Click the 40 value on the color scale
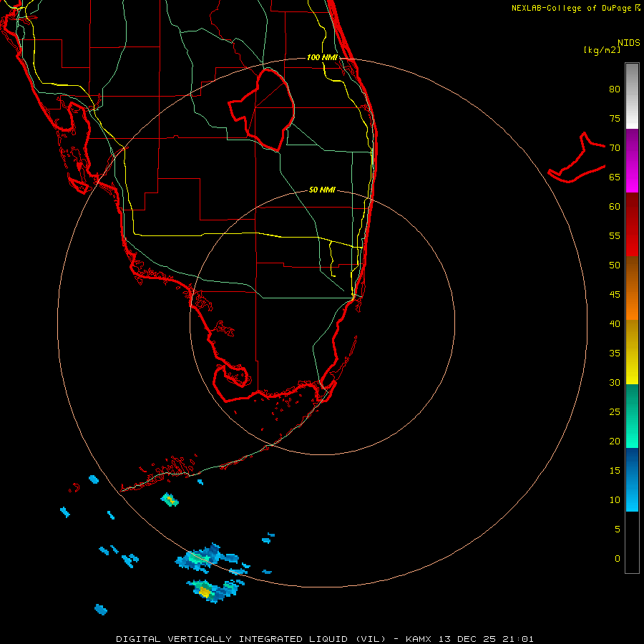The width and height of the screenshot is (644, 644). coord(615,323)
